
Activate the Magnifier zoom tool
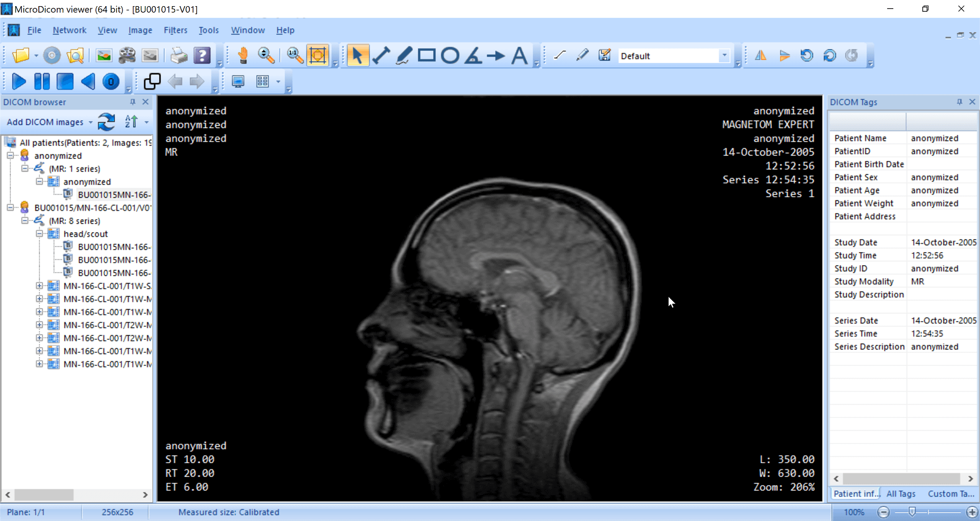pos(267,55)
